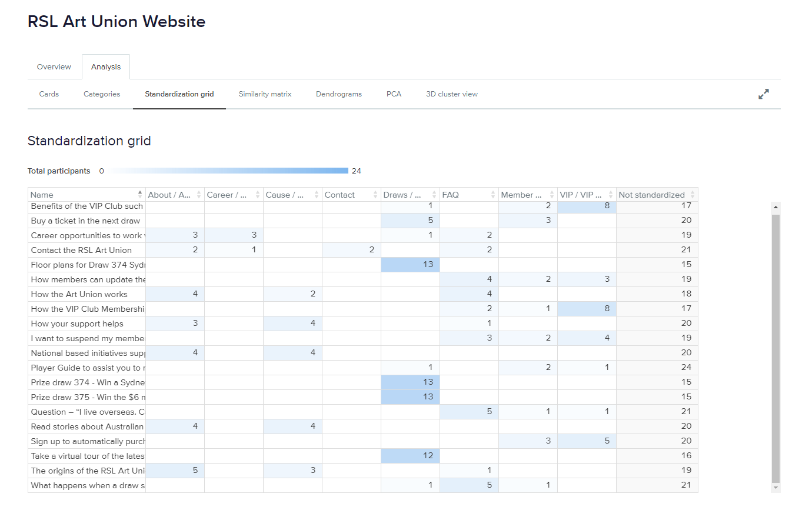
Task: Switch to the Cards sub-tab
Action: [49, 94]
